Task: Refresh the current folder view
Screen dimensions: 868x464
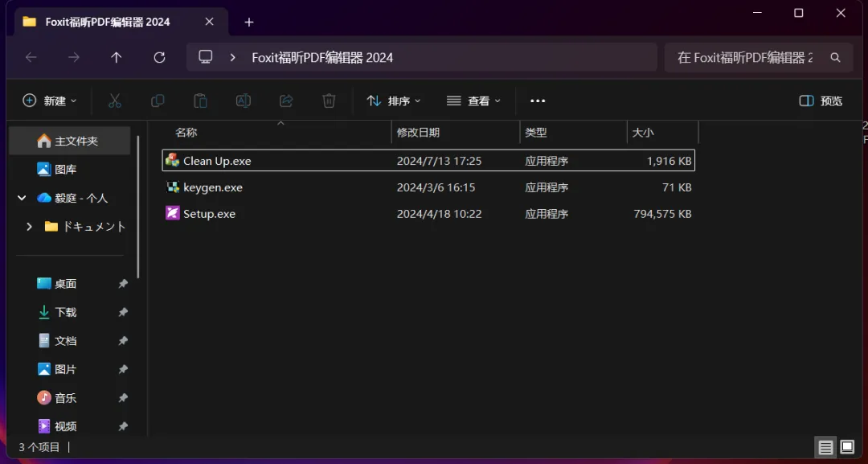Action: [159, 58]
